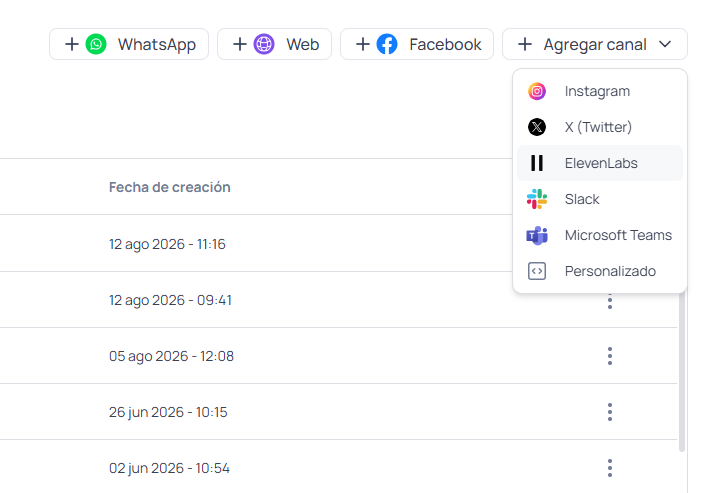Select ElevenLabs channel option
The height and width of the screenshot is (493, 707).
[600, 163]
